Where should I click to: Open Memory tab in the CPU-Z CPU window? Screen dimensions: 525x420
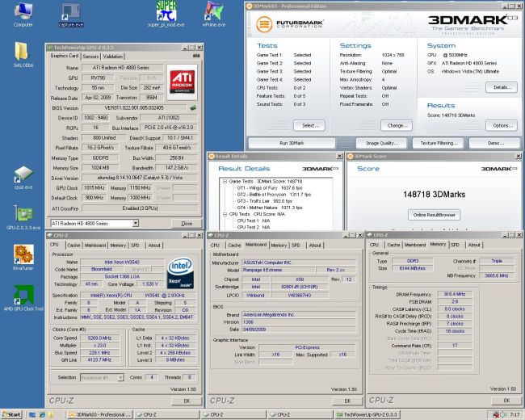[x=118, y=246]
